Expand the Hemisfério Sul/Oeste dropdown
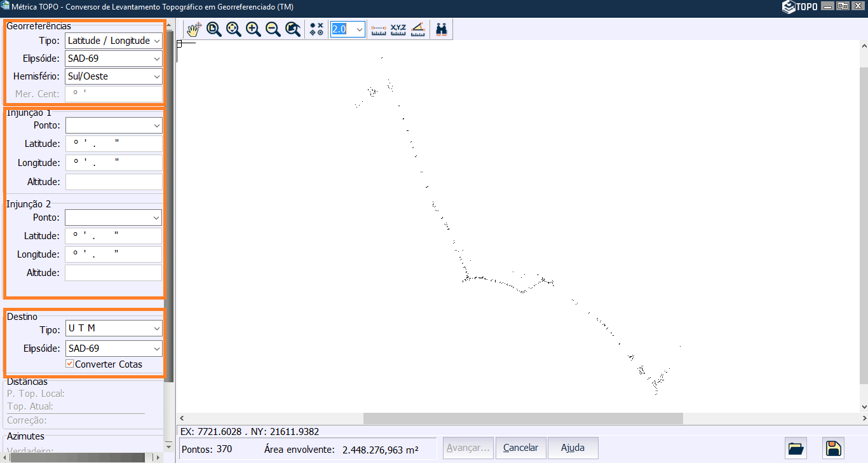Screen dimensions: 868x463 click(x=156, y=76)
